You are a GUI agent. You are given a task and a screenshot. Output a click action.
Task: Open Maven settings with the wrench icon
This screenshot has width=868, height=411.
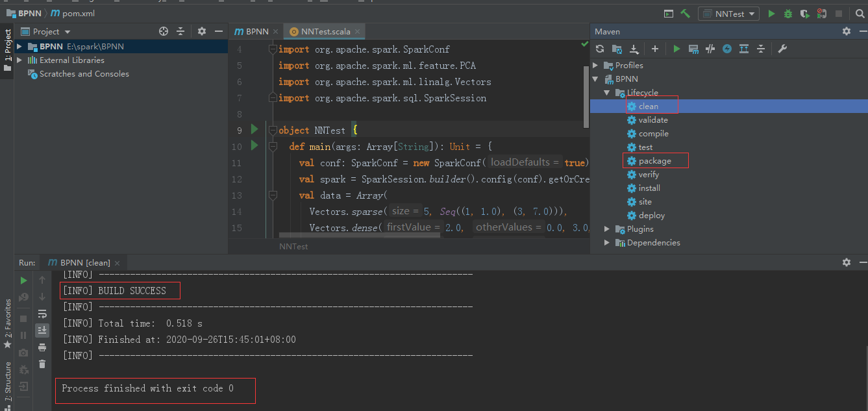pos(783,48)
